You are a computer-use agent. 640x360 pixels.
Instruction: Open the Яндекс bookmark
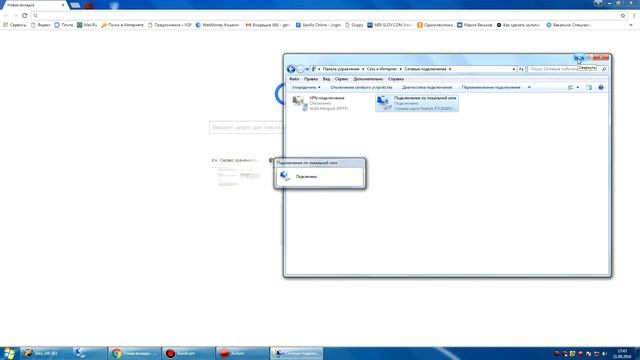point(40,25)
